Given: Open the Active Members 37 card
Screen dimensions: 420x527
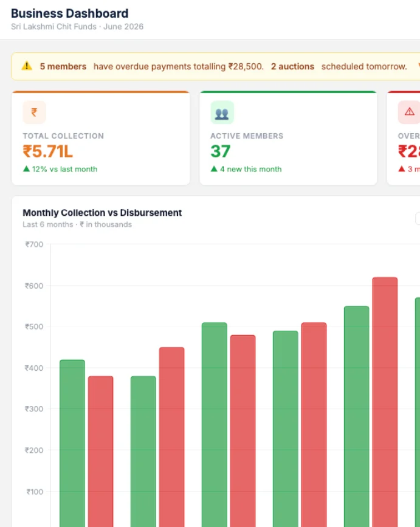Looking at the screenshot, I should click(288, 138).
